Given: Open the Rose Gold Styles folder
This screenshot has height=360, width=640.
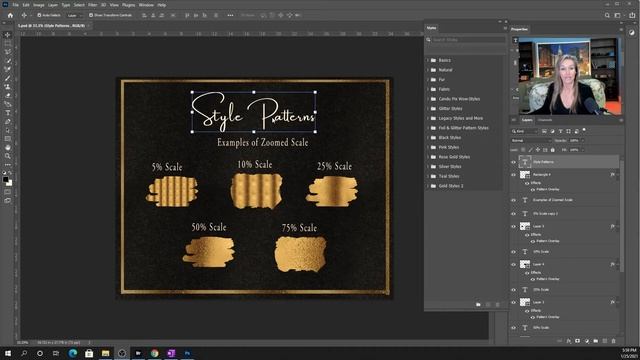Looking at the screenshot, I should (454, 157).
